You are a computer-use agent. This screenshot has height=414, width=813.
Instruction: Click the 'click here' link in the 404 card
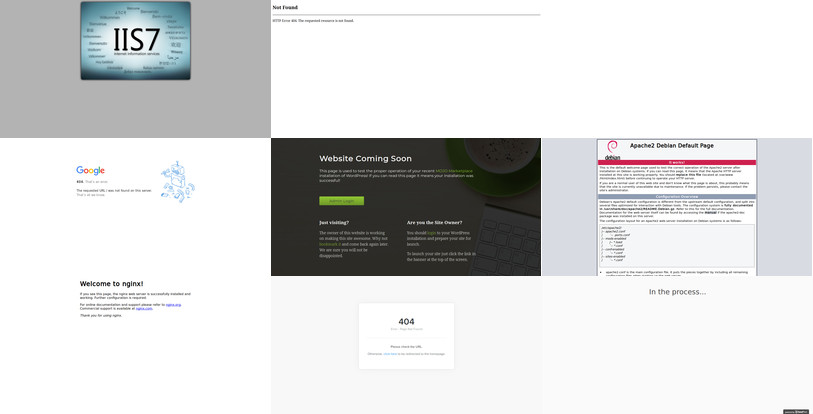pos(390,354)
